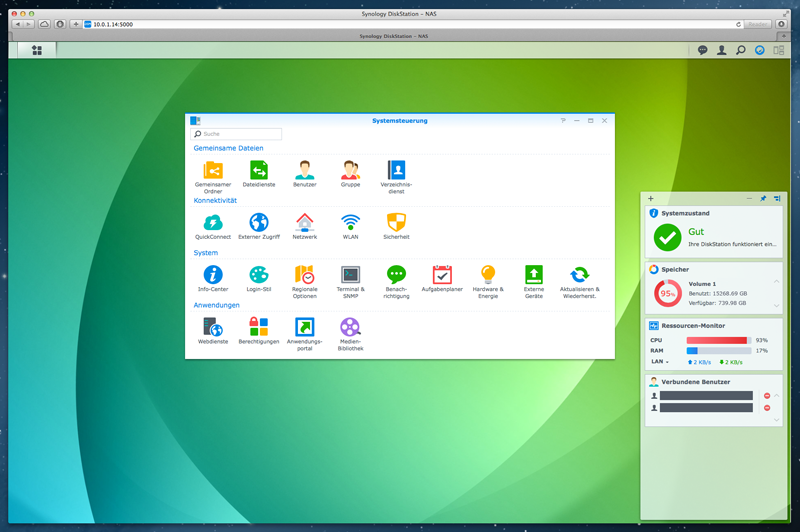
Task: Minimize the widget panel
Action: pyautogui.click(x=749, y=198)
